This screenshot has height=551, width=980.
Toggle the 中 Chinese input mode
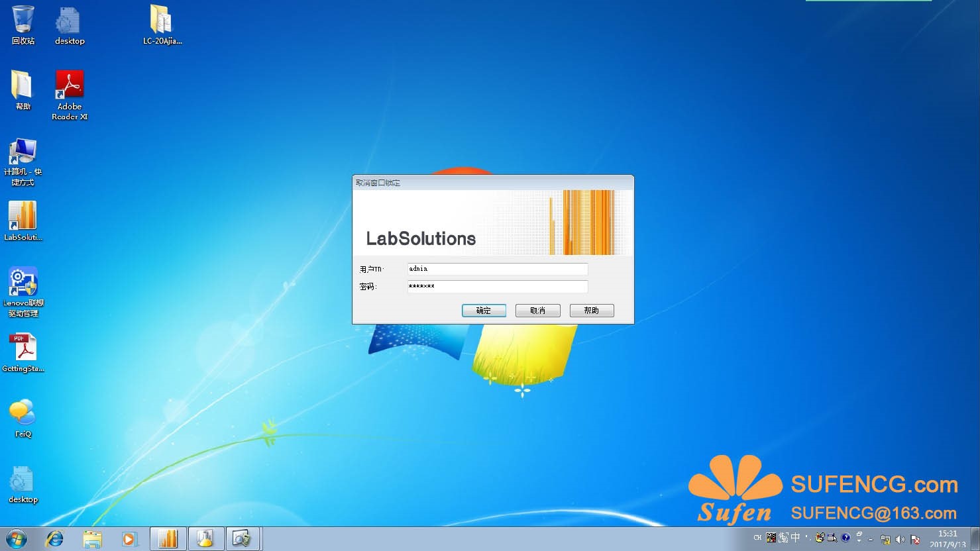coord(795,538)
